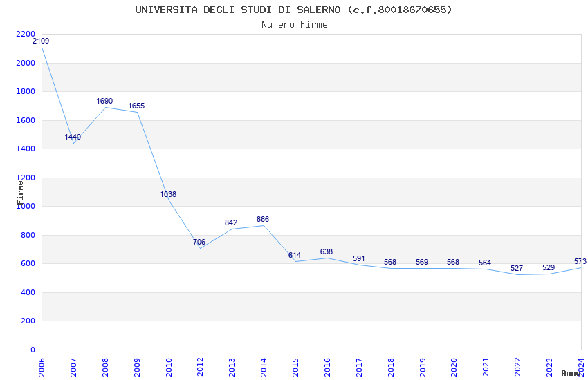Click the Anno axis title

(x=571, y=373)
